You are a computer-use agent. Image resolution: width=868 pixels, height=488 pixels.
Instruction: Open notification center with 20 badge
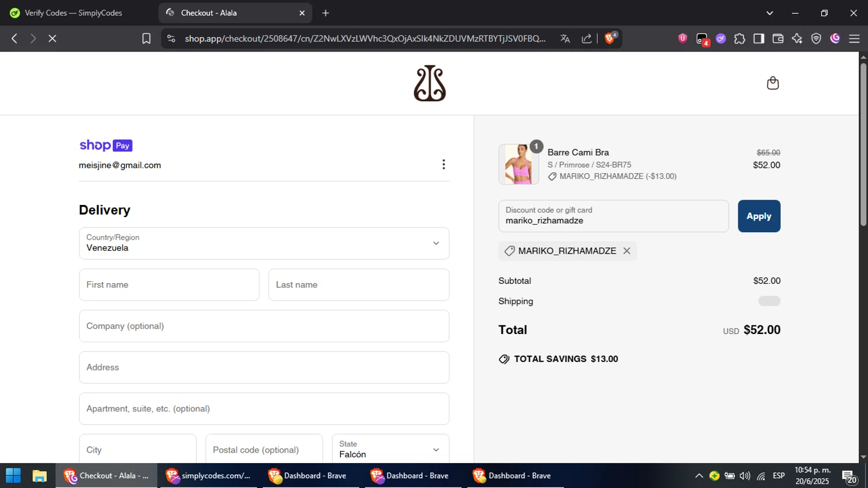pyautogui.click(x=849, y=477)
